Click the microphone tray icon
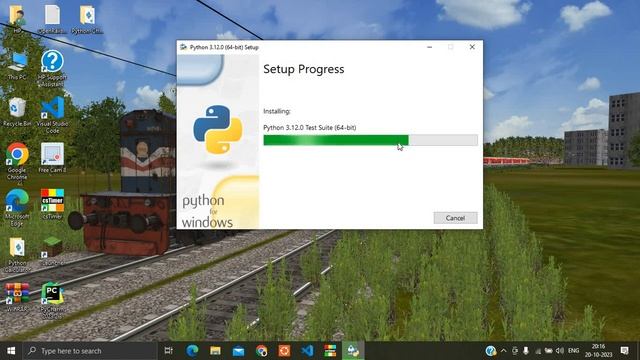Viewport: 640px width, 360px height. point(526,351)
